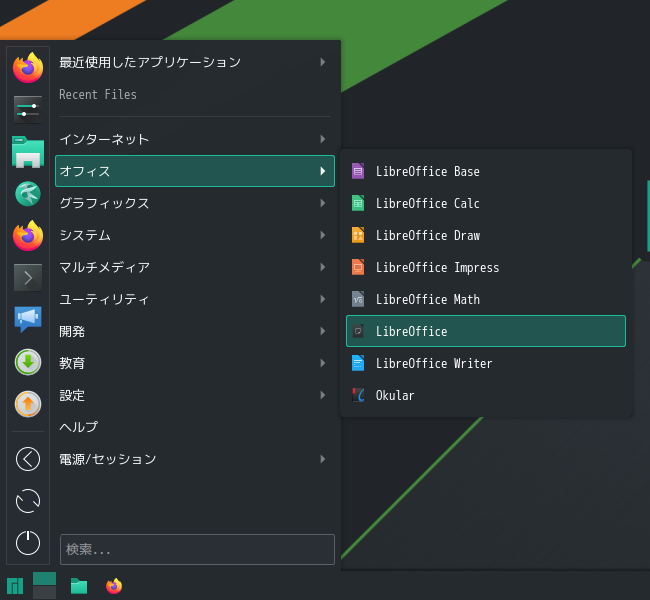This screenshot has width=650, height=600.
Task: Expand the インターネット submenu arrow
Action: pyautogui.click(x=323, y=139)
